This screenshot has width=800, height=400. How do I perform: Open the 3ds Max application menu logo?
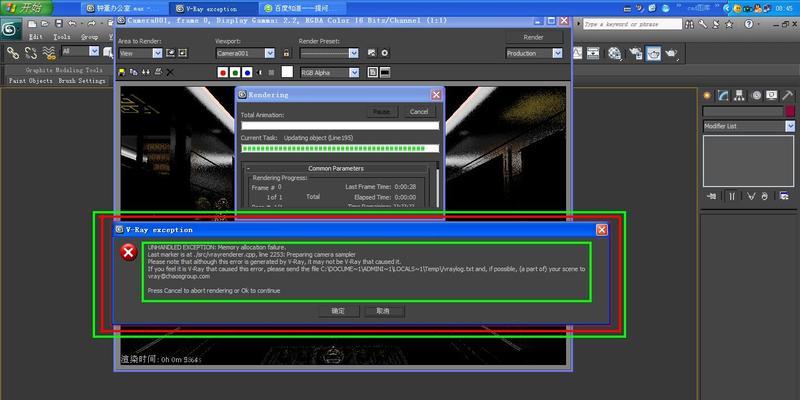click(x=11, y=29)
